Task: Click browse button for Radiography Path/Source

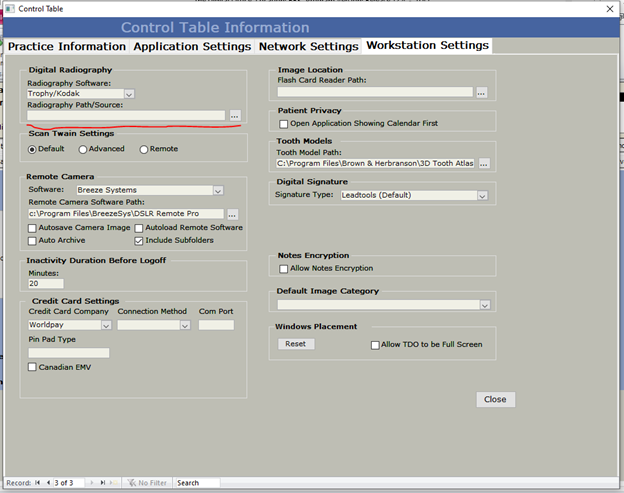Action: [x=235, y=116]
